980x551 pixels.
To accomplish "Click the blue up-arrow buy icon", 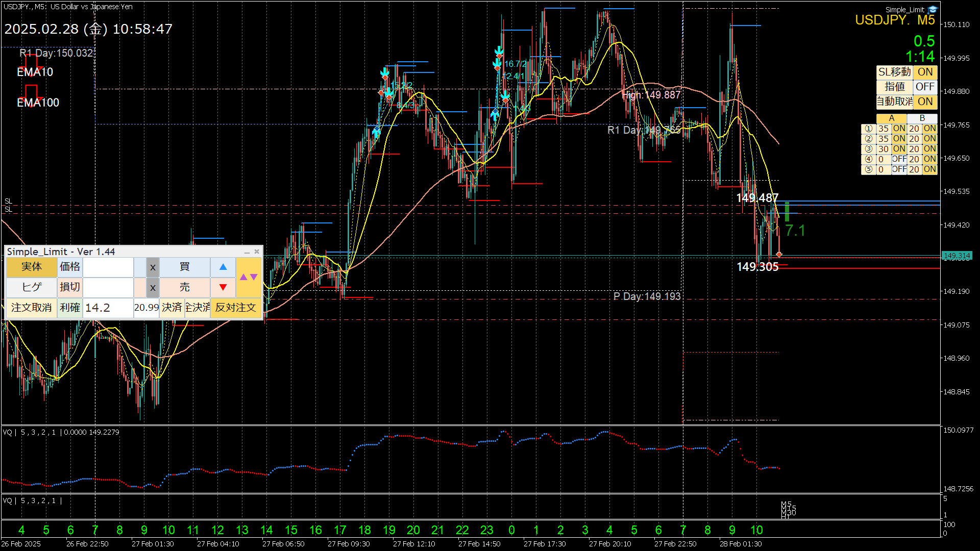I will (223, 267).
